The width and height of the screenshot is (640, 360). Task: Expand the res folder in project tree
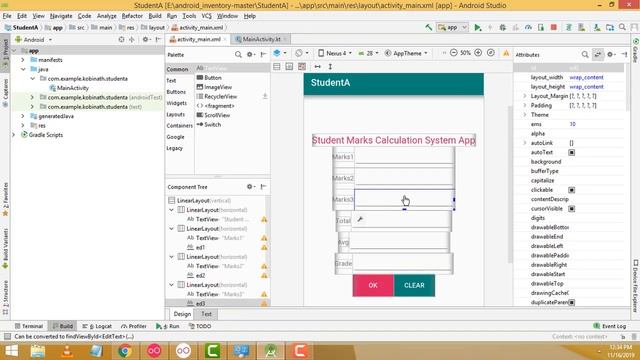(x=23, y=125)
